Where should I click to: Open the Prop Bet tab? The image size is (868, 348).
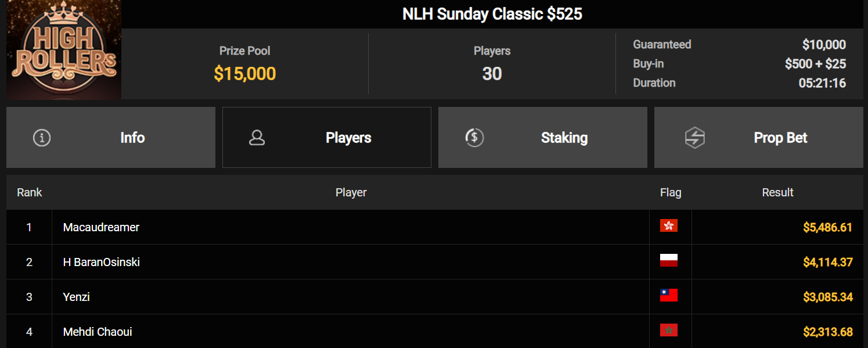(759, 138)
